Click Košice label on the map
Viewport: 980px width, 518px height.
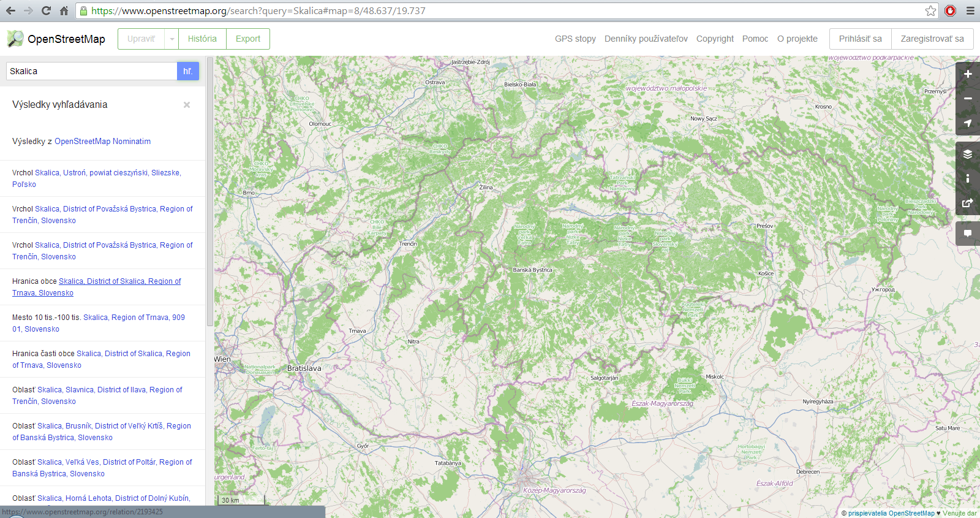pos(766,273)
